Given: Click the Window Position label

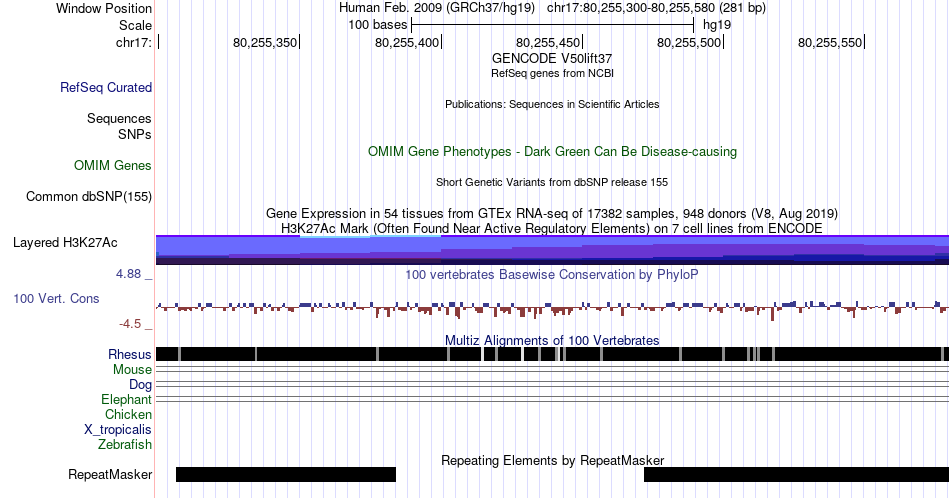Looking at the screenshot, I should [104, 8].
